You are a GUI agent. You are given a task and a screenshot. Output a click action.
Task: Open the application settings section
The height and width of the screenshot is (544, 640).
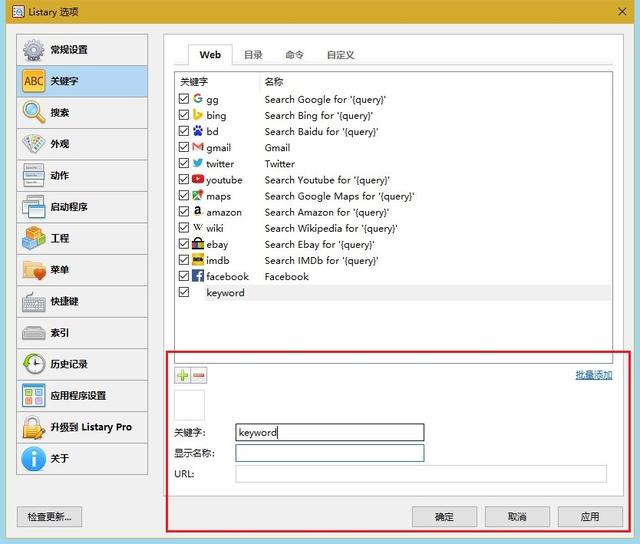click(82, 395)
